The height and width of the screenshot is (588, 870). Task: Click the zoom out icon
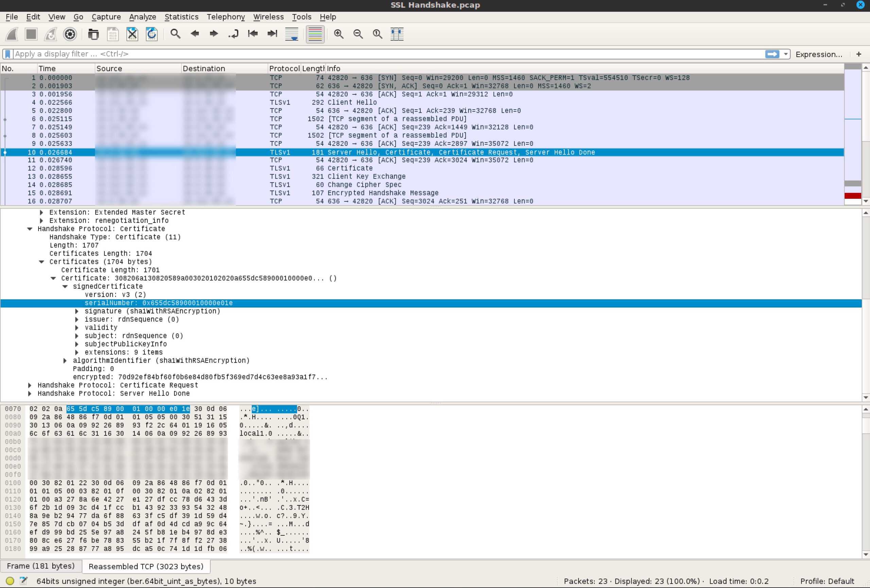358,34
